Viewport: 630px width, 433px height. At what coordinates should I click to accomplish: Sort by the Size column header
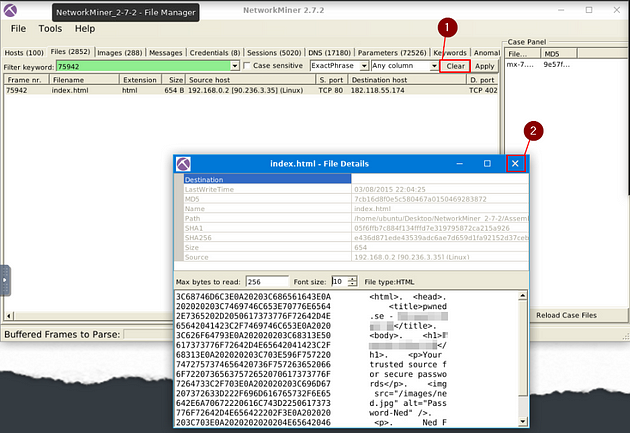click(174, 80)
